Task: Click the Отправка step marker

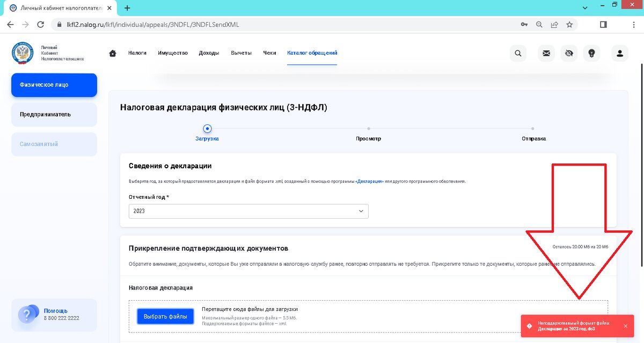Action: [533, 129]
